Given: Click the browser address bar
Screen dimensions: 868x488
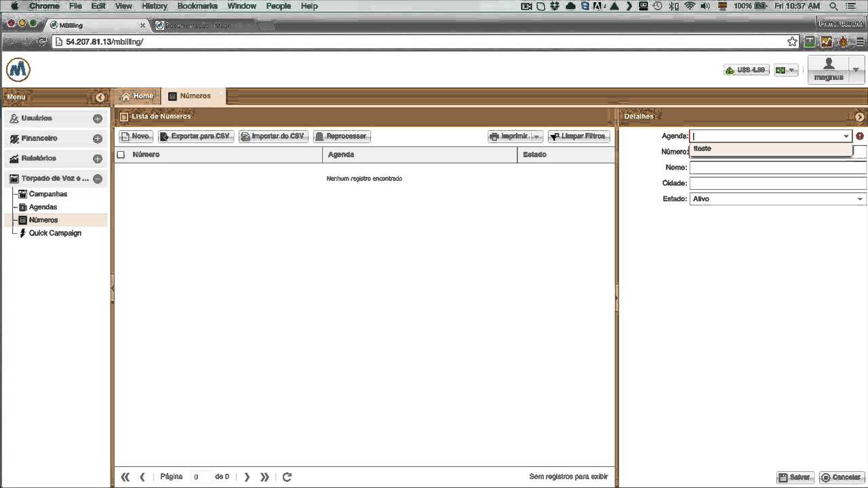Looking at the screenshot, I should click(420, 42).
